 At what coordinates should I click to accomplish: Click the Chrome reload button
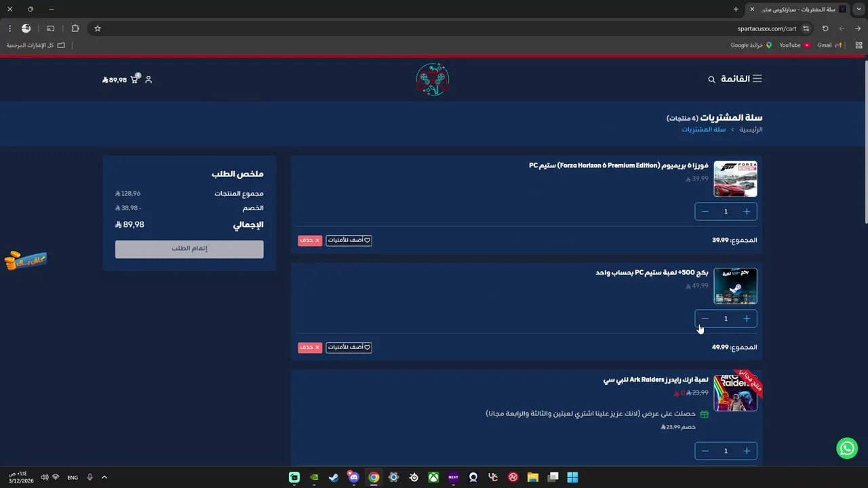pyautogui.click(x=825, y=28)
